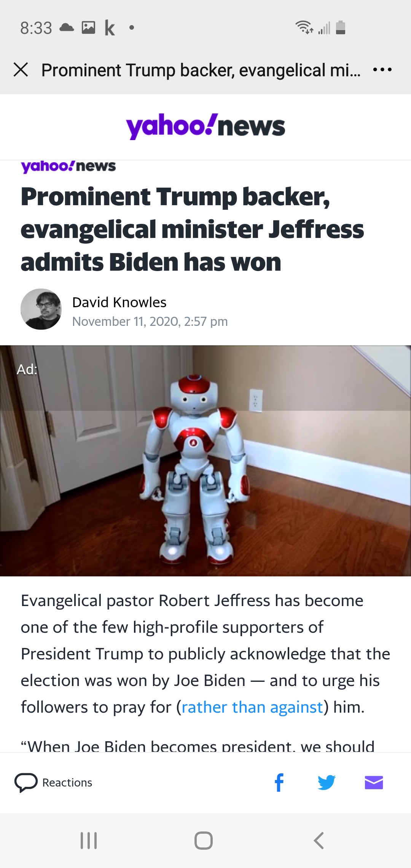Tap the article headline text

pyautogui.click(x=192, y=229)
